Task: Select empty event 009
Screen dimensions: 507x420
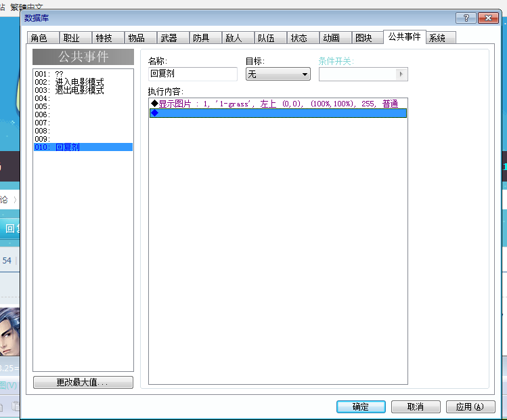Action: pyautogui.click(x=83, y=139)
